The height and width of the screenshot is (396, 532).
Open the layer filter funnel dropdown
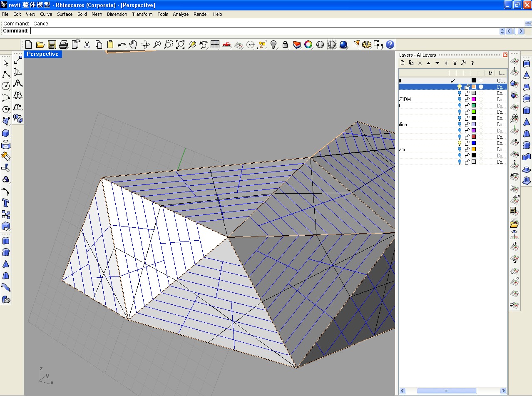point(455,63)
